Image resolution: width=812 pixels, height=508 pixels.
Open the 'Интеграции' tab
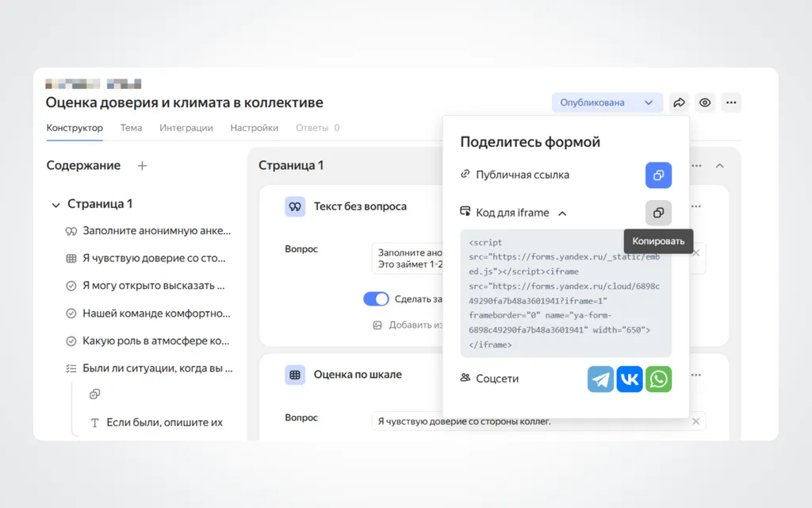point(186,128)
